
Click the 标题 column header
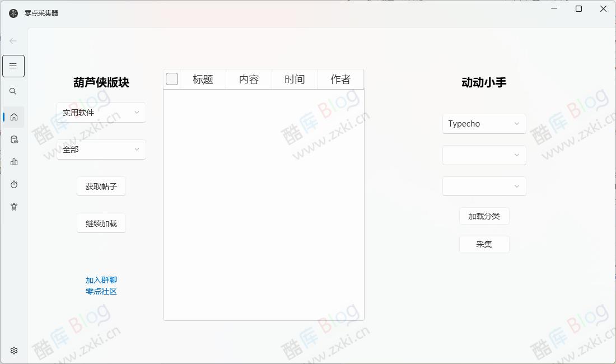[202, 79]
